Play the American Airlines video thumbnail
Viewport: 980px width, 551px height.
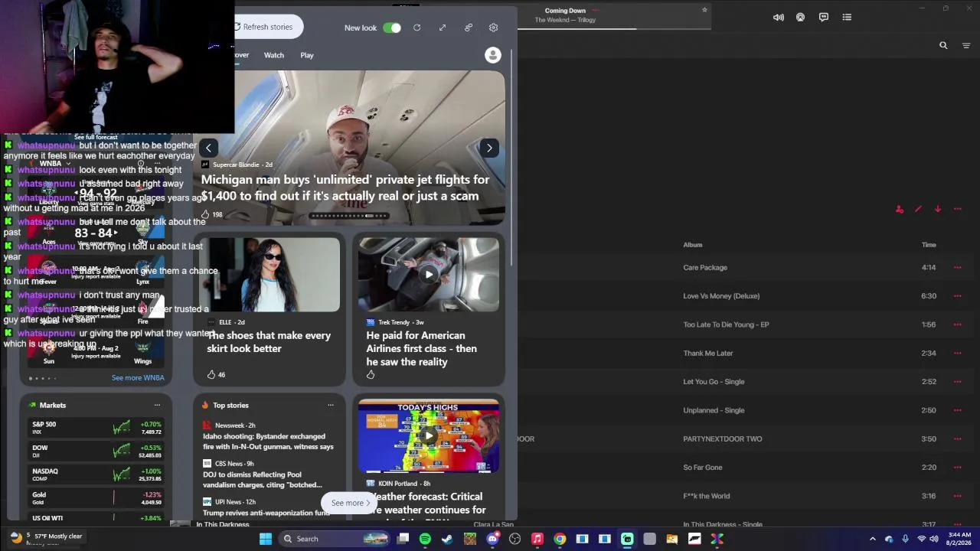(429, 274)
